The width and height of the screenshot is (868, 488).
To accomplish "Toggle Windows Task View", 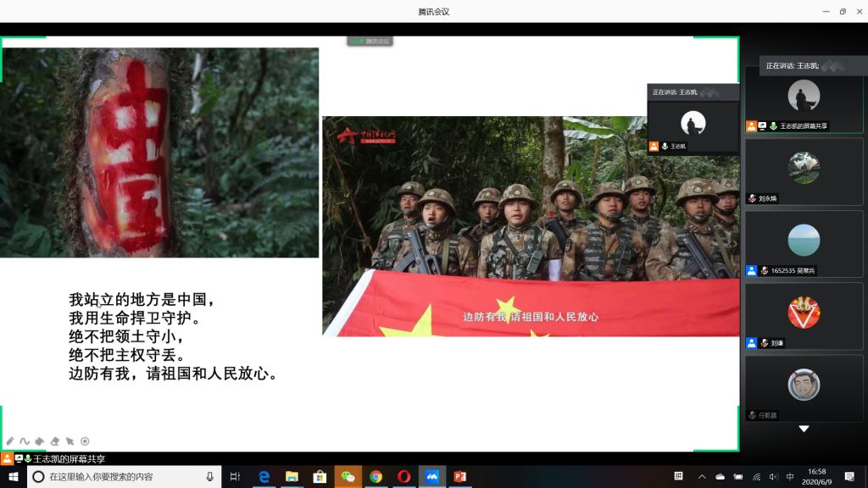I will [236, 477].
